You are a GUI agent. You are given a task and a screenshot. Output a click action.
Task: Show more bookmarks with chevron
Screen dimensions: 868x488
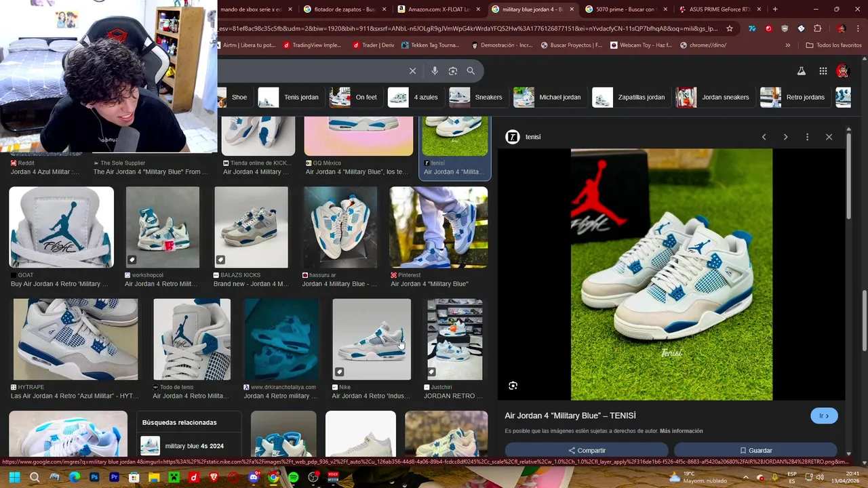pos(787,45)
